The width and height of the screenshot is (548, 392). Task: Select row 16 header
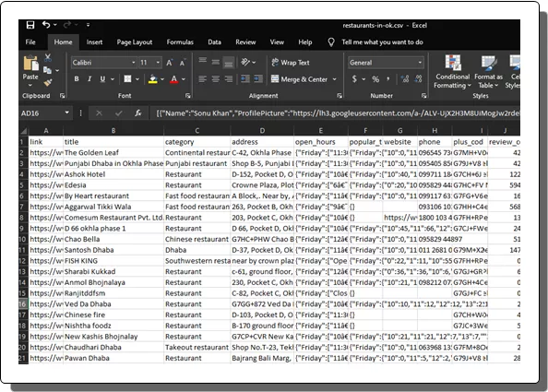(23, 304)
